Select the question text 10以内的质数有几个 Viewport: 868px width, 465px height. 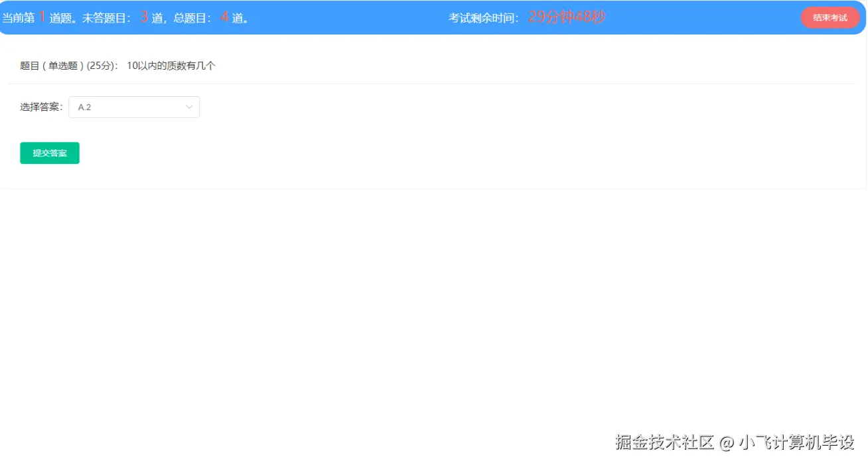pos(171,66)
